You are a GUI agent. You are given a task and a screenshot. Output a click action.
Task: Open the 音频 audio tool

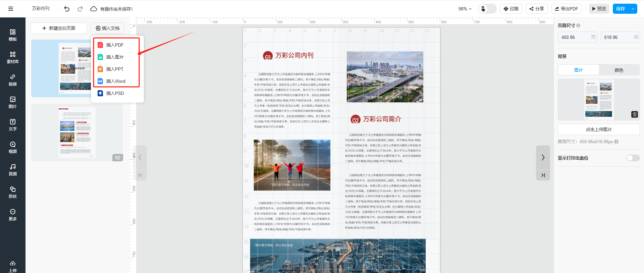pyautogui.click(x=13, y=170)
